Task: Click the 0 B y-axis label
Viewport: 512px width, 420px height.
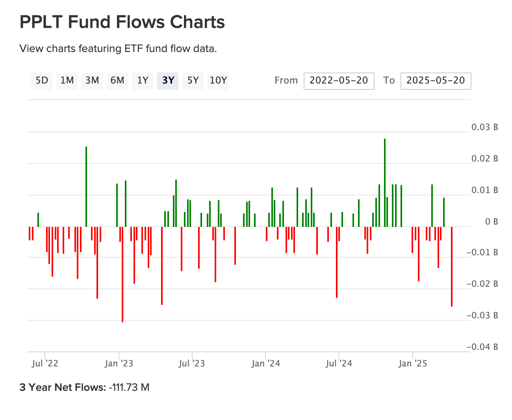Action: coord(492,222)
